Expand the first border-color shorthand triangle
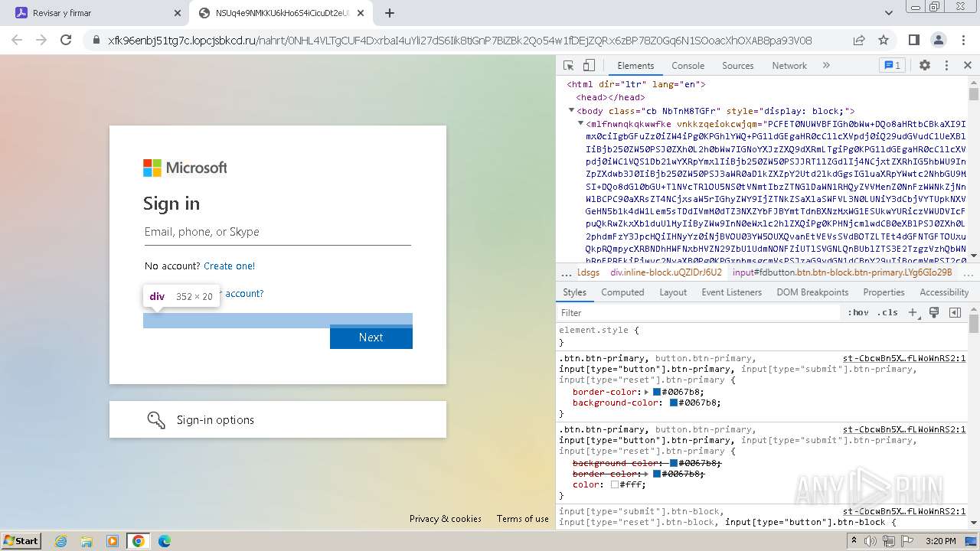980x551 pixels. (646, 392)
